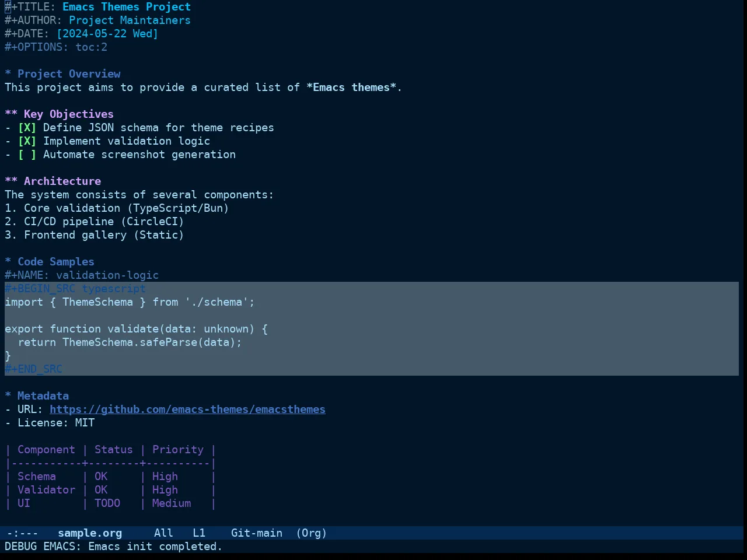747x560 pixels.
Task: Toggle the 'Implement validation logic' checkbox
Action: pyautogui.click(x=27, y=141)
